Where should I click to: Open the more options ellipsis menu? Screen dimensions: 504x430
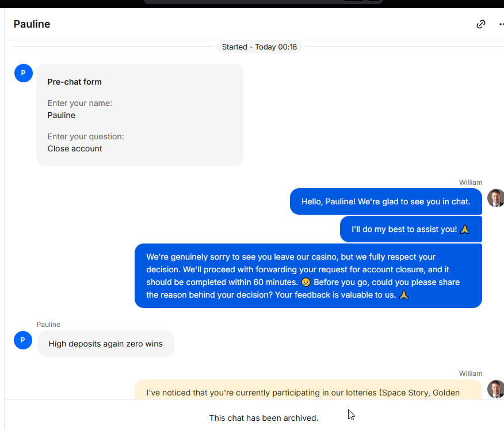pyautogui.click(x=502, y=24)
